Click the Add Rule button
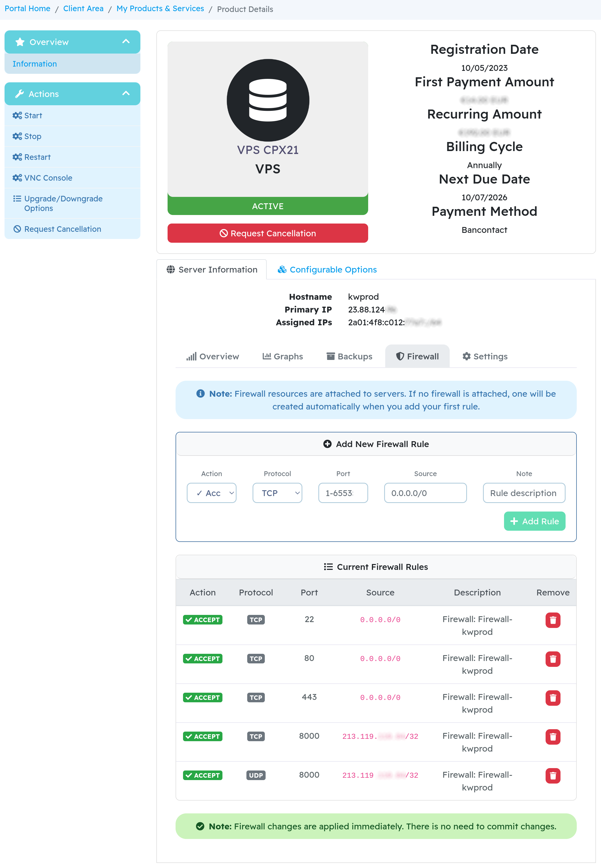Viewport: 601px width, 868px height. point(534,521)
